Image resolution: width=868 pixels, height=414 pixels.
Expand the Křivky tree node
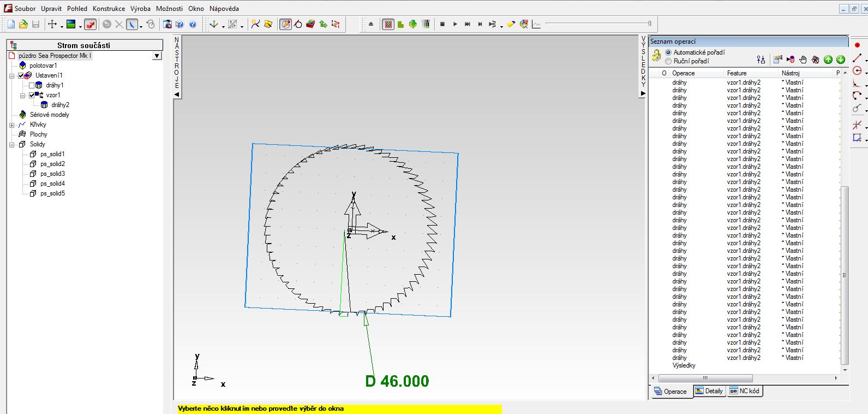[x=12, y=125]
